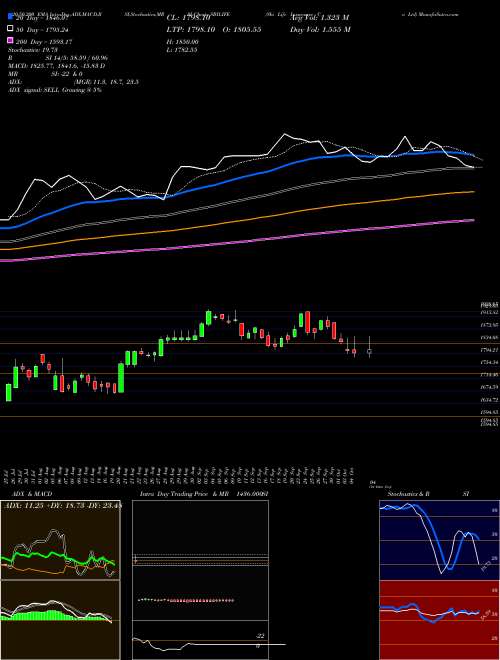
Task: Click the 'Avg Vol: 1.323 M' text
Action: point(319,18)
